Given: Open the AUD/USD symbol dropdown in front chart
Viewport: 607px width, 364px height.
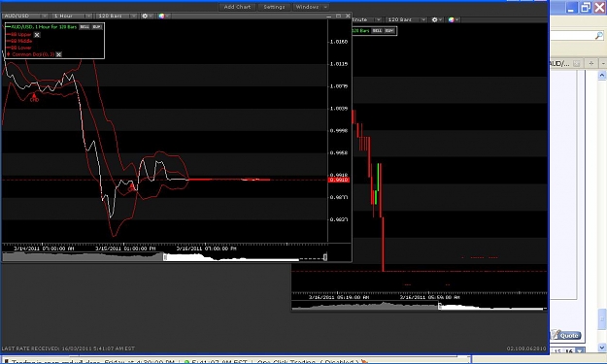Looking at the screenshot, I should pos(25,16).
